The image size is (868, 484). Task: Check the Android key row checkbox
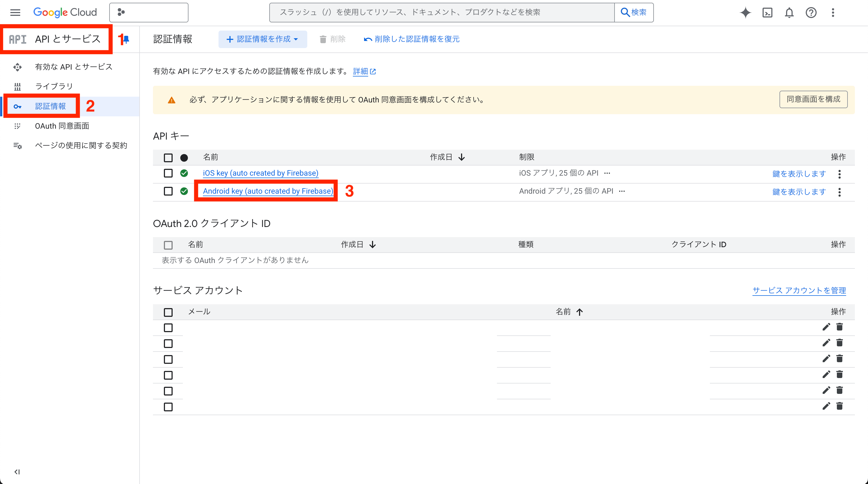tap(168, 191)
